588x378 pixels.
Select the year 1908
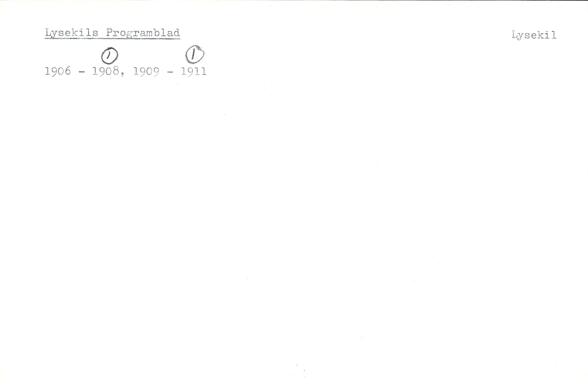[x=105, y=71]
